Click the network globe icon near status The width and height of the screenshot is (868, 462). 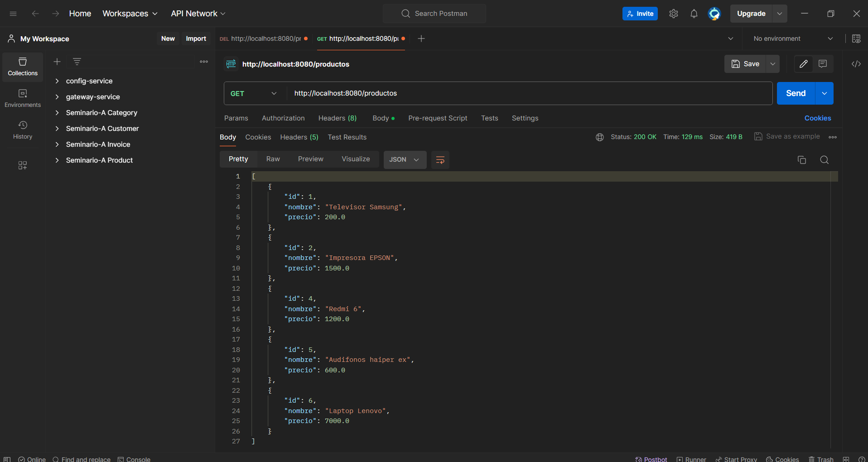(x=600, y=137)
